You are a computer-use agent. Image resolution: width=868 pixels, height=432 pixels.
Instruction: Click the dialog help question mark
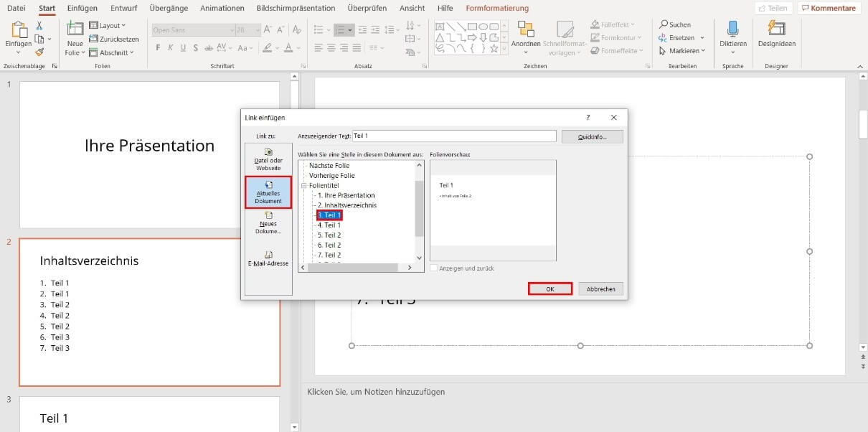(x=588, y=117)
